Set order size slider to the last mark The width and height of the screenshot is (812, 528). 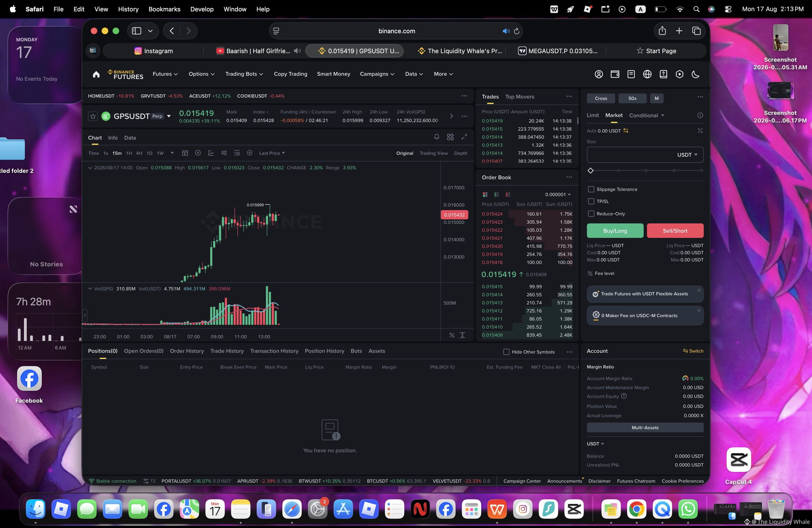click(701, 170)
